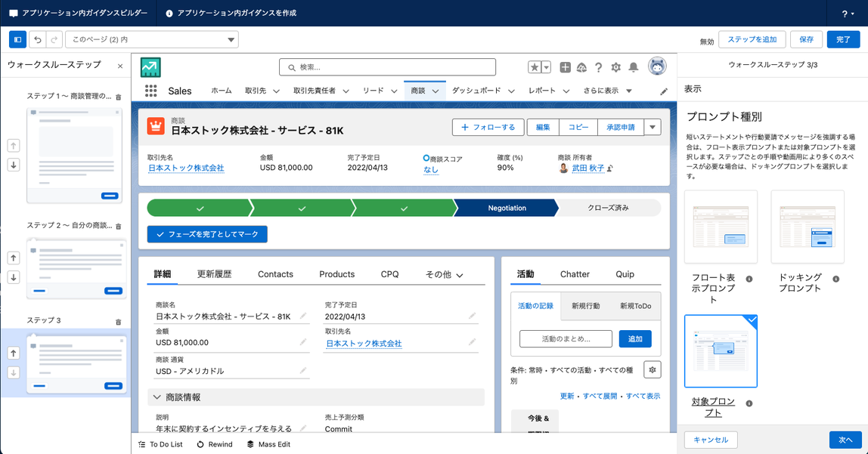The height and width of the screenshot is (454, 868).
Task: Select the Negotiation stage in path
Action: tap(507, 208)
